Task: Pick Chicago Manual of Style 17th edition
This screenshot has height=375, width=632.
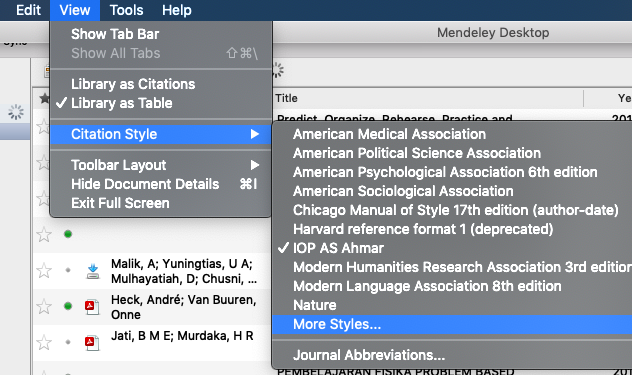Action: [452, 210]
